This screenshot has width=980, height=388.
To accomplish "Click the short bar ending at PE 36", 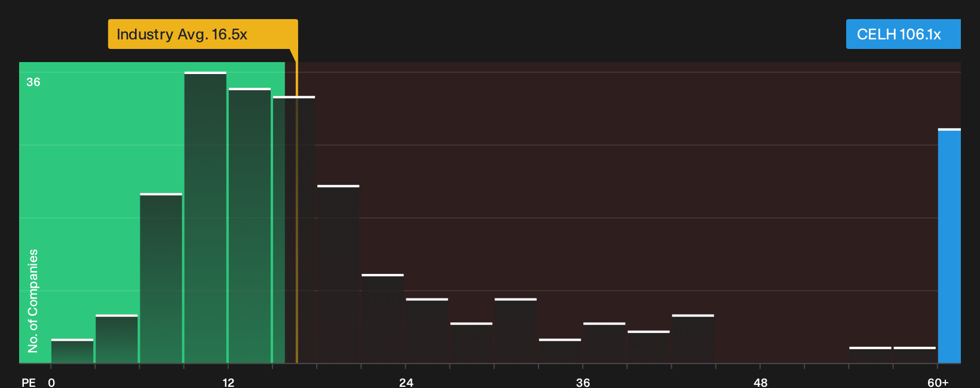I will click(560, 351).
